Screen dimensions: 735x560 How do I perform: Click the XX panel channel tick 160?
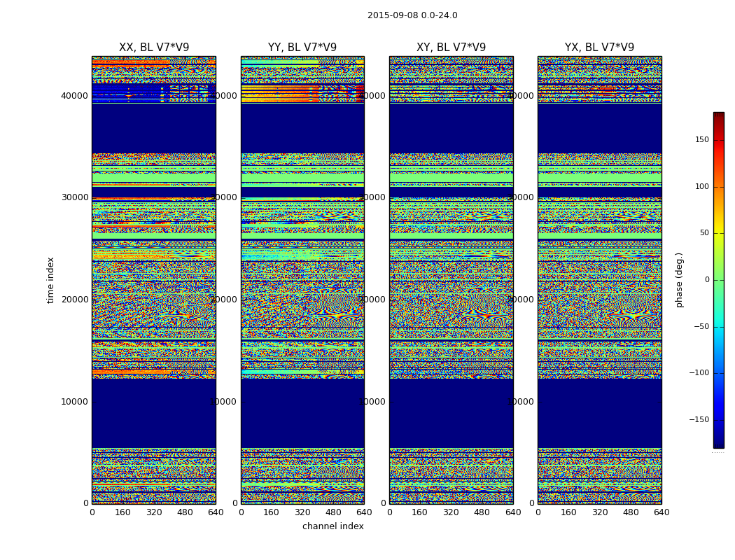coord(122,512)
